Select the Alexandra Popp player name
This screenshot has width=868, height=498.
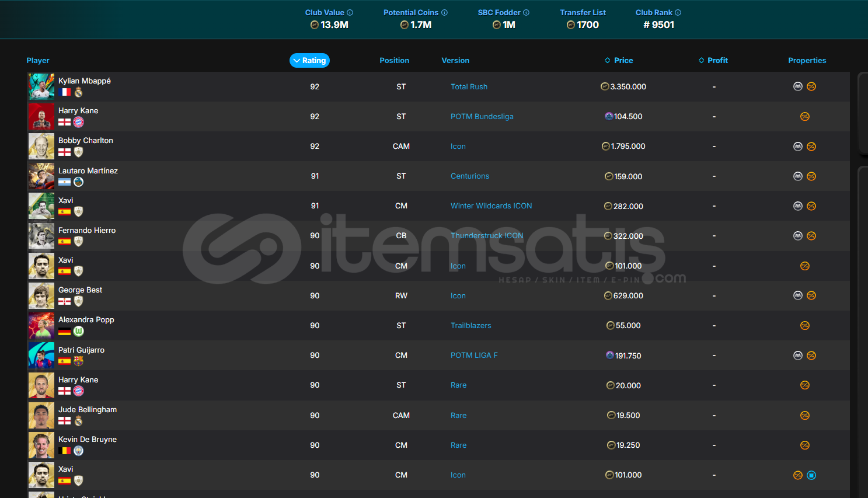[x=86, y=319]
